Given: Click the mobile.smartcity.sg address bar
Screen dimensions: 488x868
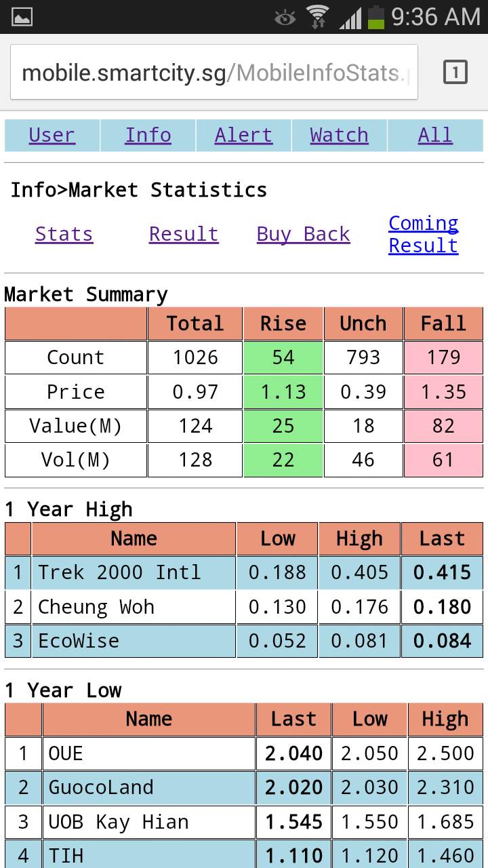Looking at the screenshot, I should click(x=214, y=73).
